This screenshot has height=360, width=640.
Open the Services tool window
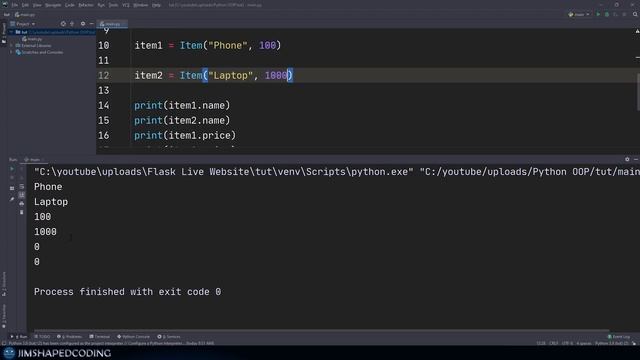point(169,337)
